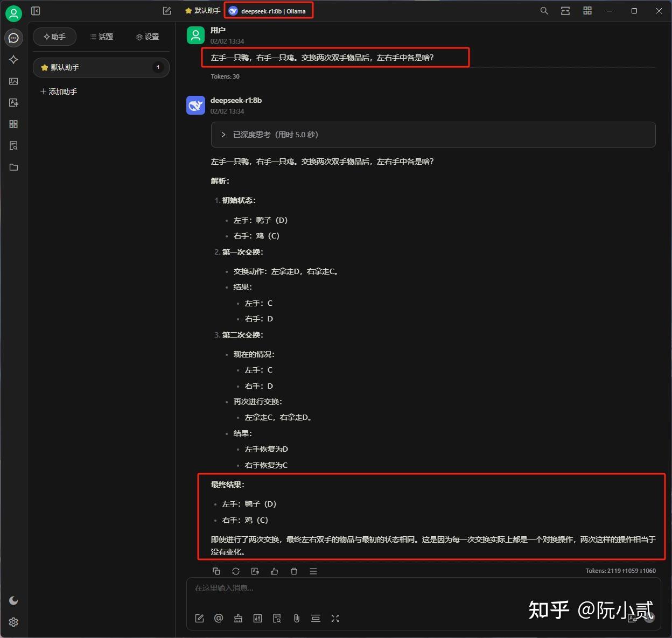
Task: Open the message more-options menu
Action: click(313, 571)
